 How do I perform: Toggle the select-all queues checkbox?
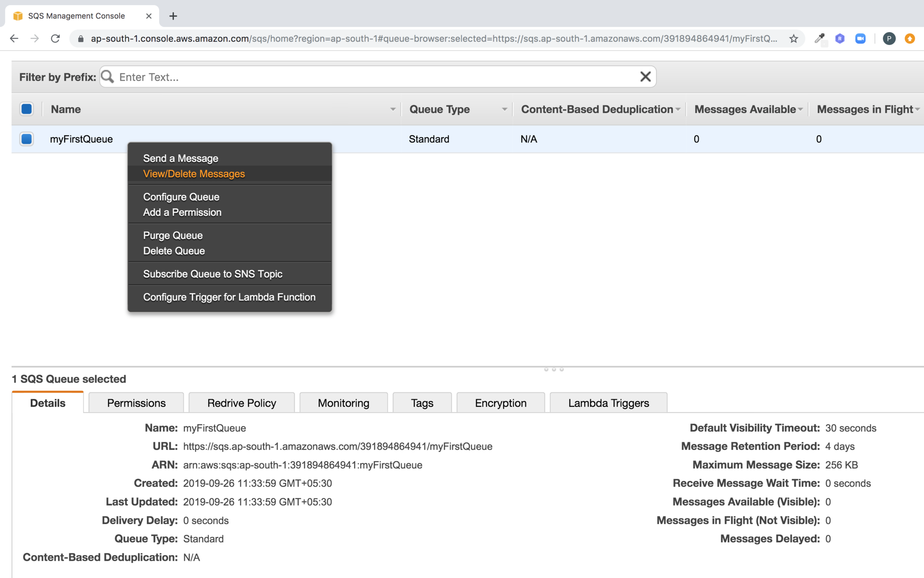[27, 109]
